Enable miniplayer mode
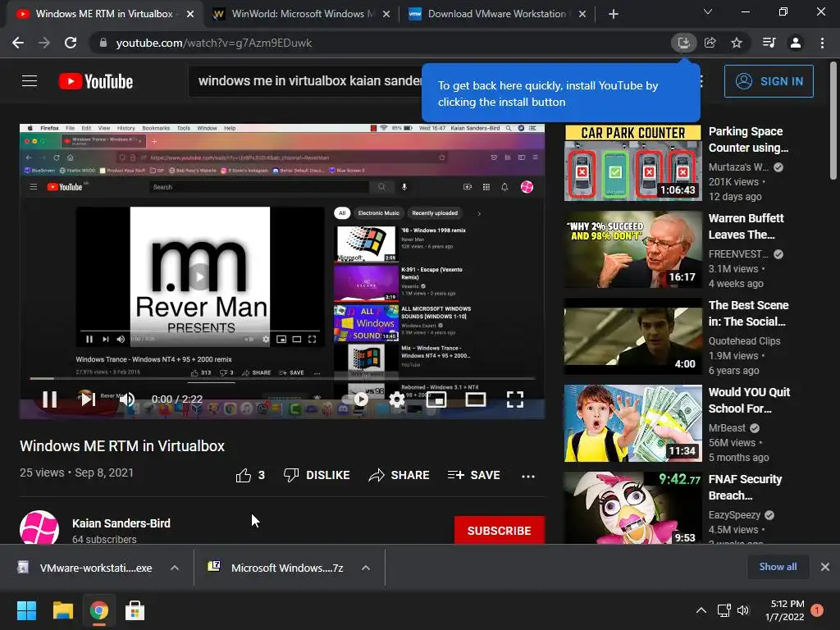 [x=436, y=399]
